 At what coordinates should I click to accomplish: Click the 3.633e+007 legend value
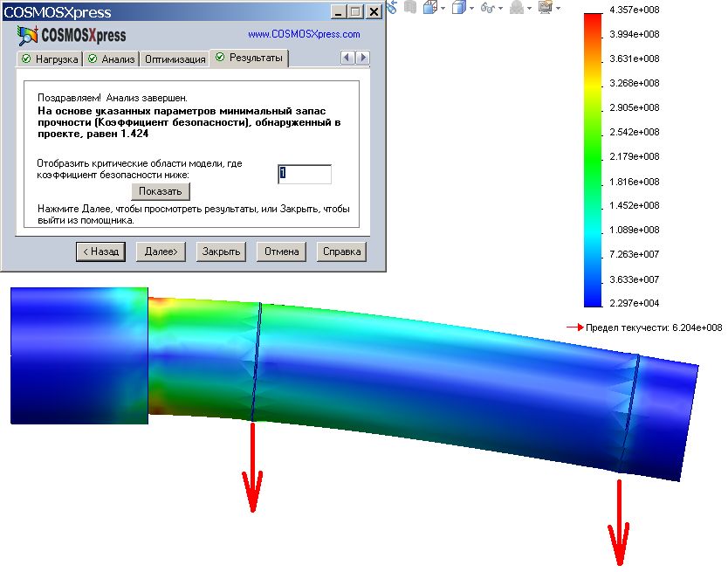coord(635,279)
